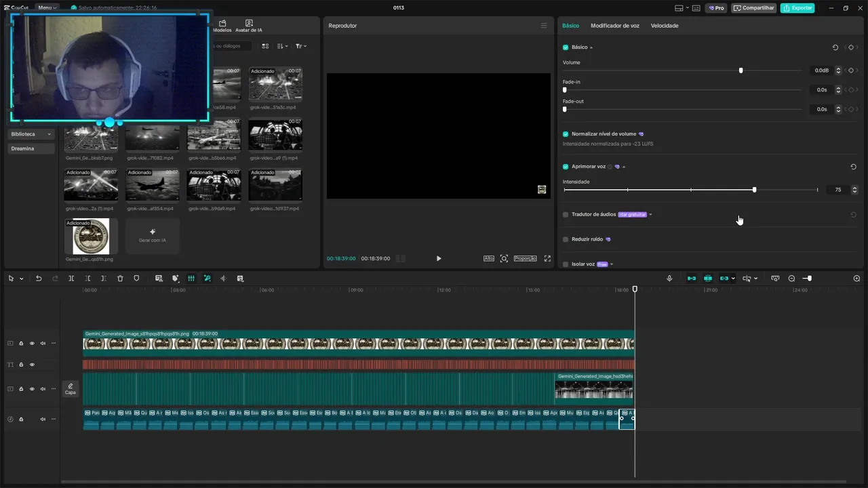This screenshot has height=488, width=868.
Task: Reset the Básico section with reset icon
Action: pyautogui.click(x=835, y=47)
